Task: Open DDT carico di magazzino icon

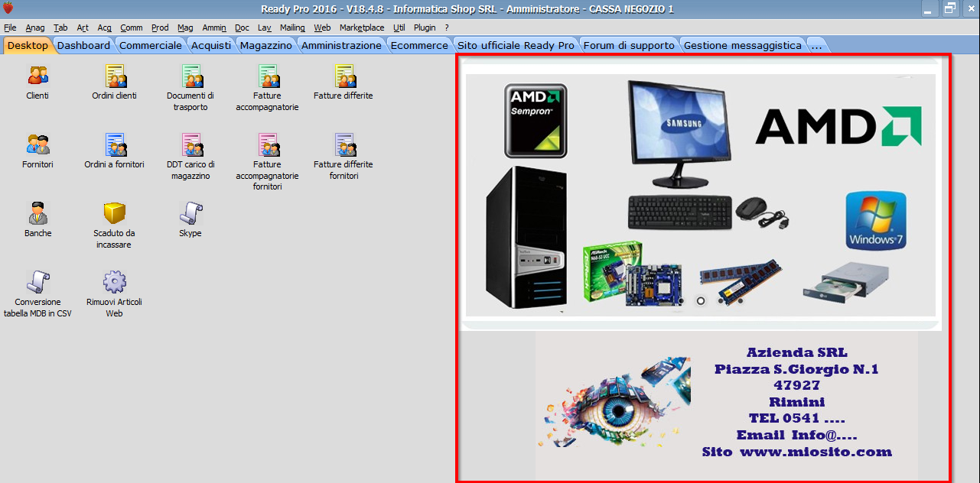Action: click(190, 144)
